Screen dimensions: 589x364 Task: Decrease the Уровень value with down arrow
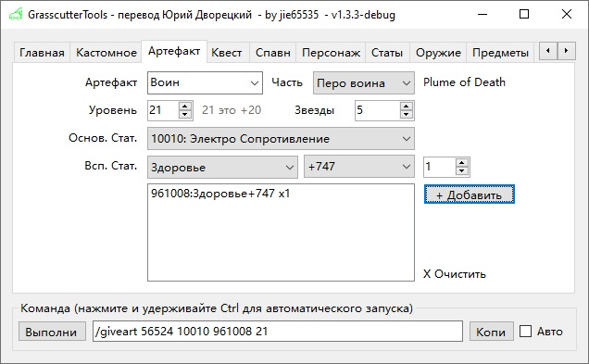(x=185, y=115)
